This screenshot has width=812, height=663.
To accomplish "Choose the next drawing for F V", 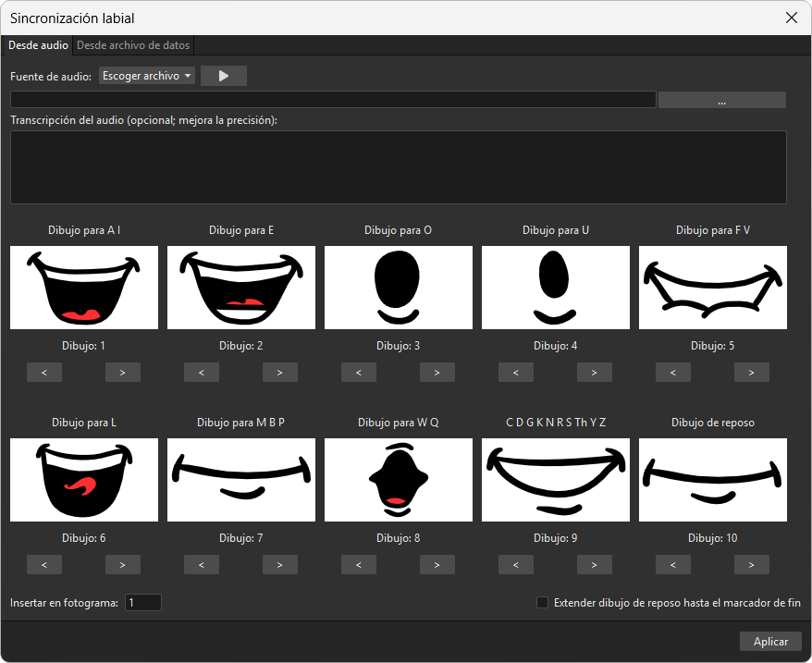I will tap(751, 373).
